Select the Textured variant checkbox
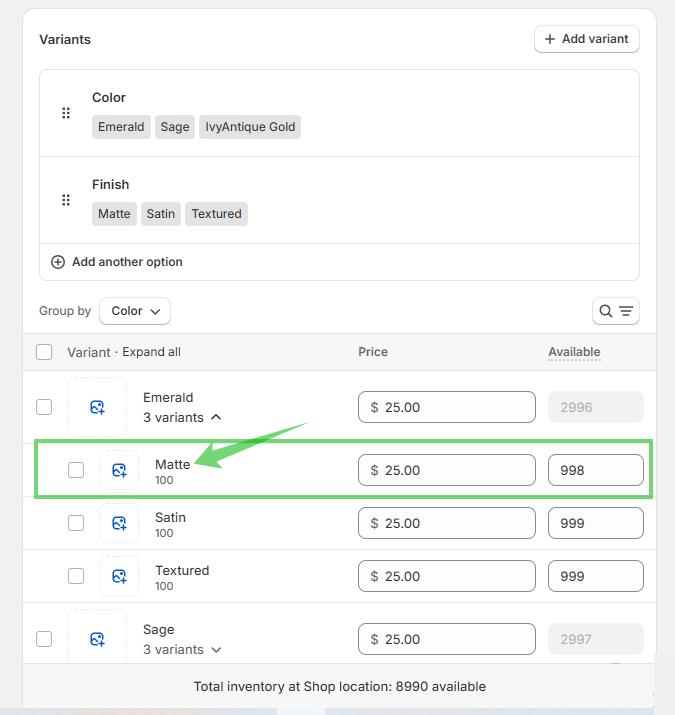 tap(76, 576)
